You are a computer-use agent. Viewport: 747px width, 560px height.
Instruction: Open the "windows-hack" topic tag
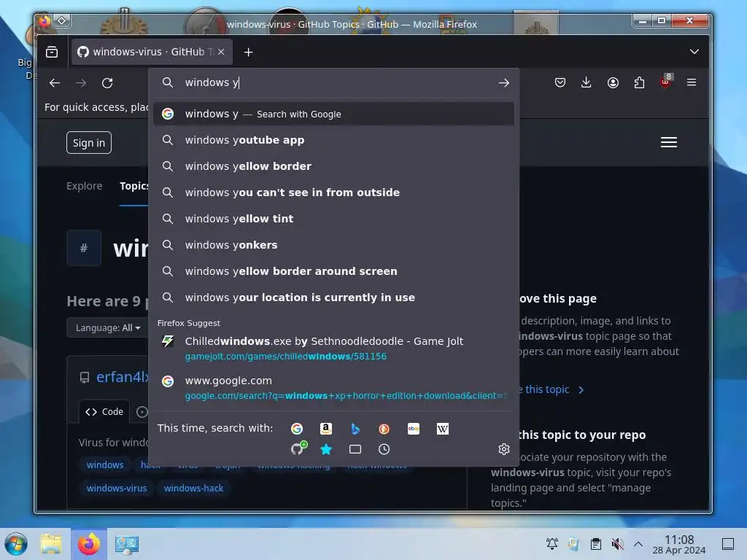tap(193, 488)
